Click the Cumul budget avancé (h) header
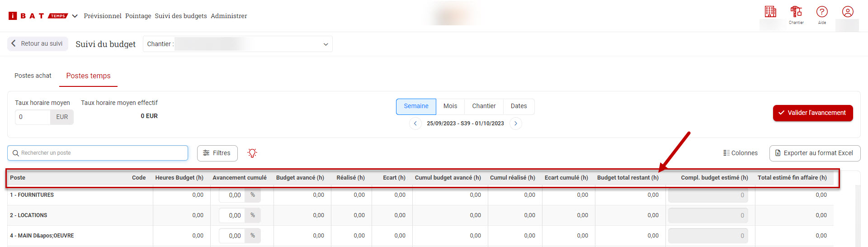The height and width of the screenshot is (247, 868). coord(448,178)
